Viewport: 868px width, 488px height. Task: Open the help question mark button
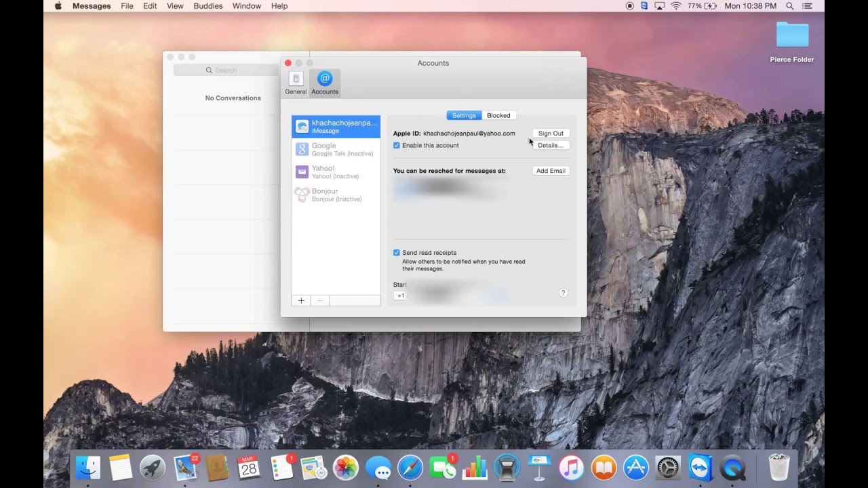563,293
